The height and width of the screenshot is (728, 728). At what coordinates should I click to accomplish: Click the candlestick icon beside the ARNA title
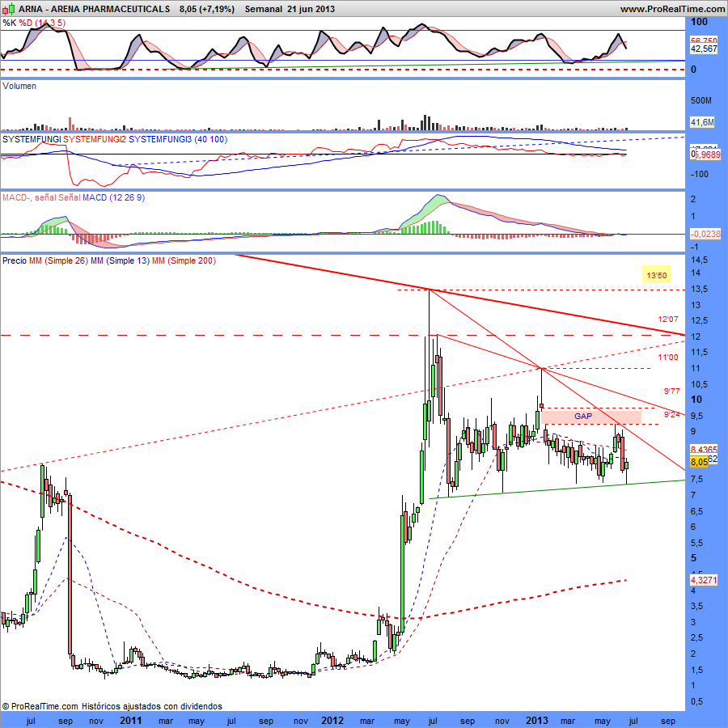[9, 8]
